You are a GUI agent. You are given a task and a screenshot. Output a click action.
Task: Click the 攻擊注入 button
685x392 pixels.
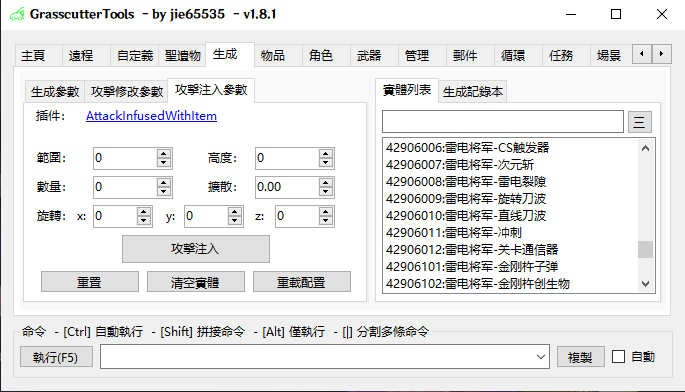pos(196,249)
